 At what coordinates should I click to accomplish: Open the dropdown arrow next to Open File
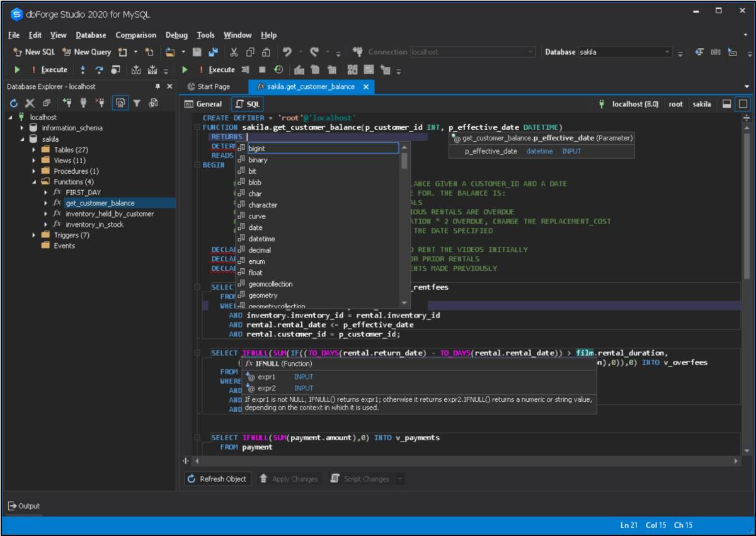[x=182, y=52]
